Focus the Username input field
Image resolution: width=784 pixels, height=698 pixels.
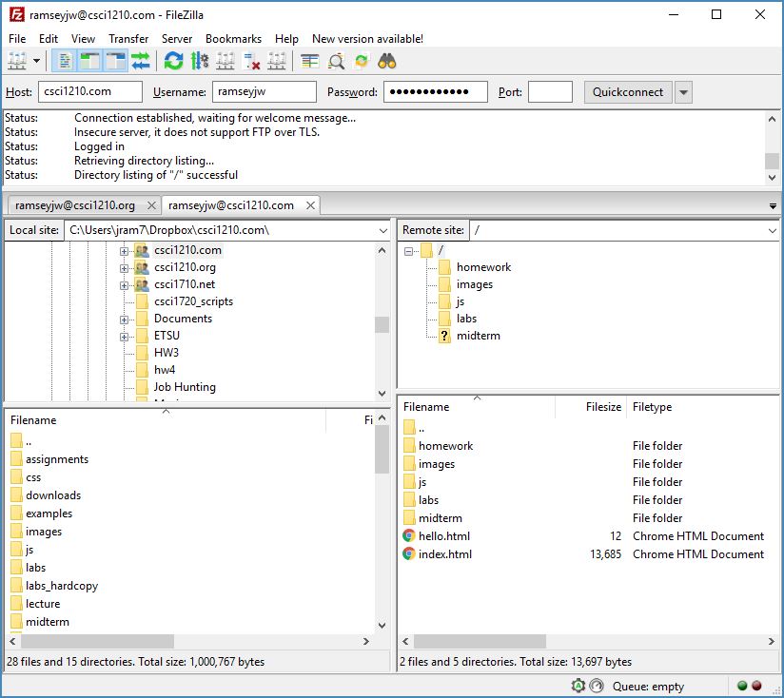[264, 92]
